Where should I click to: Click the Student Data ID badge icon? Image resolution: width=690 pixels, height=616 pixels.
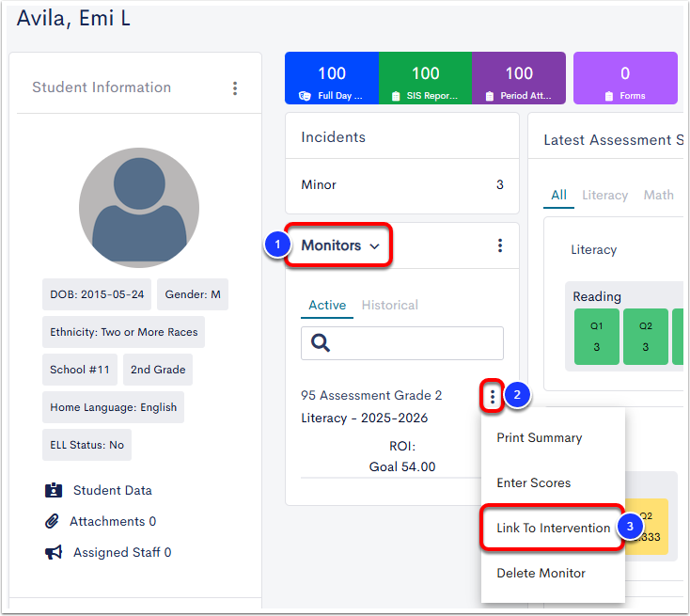[x=54, y=490]
